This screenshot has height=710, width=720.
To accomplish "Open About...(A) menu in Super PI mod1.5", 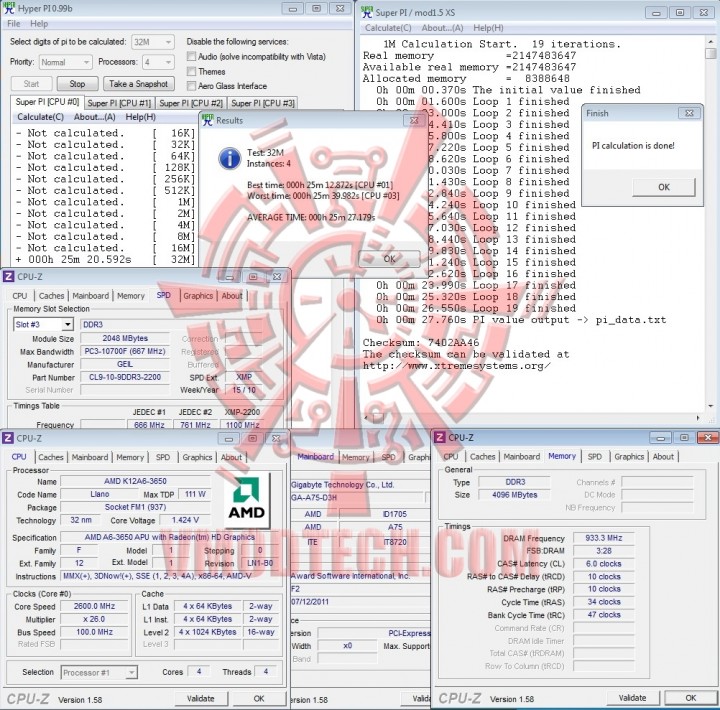I will click(x=442, y=28).
